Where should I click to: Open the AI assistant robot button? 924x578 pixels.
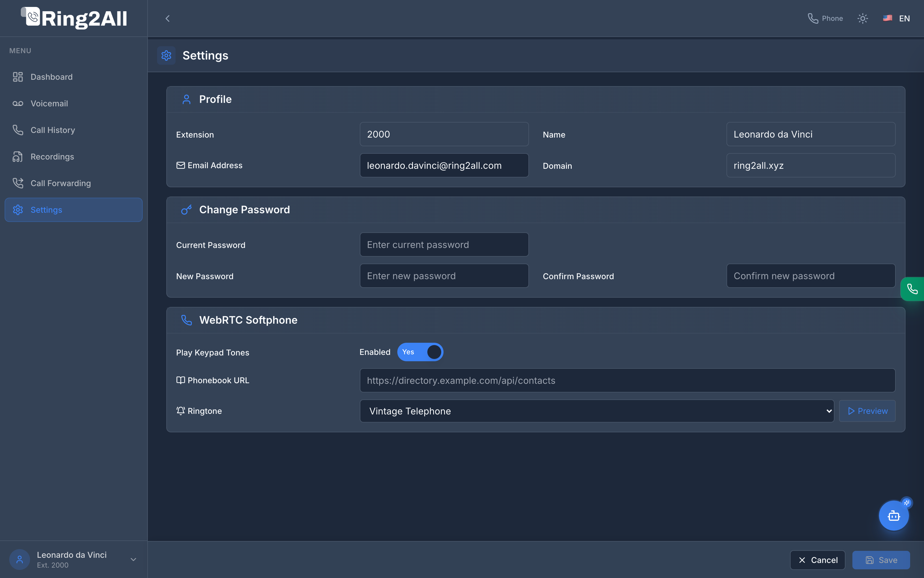tap(893, 516)
